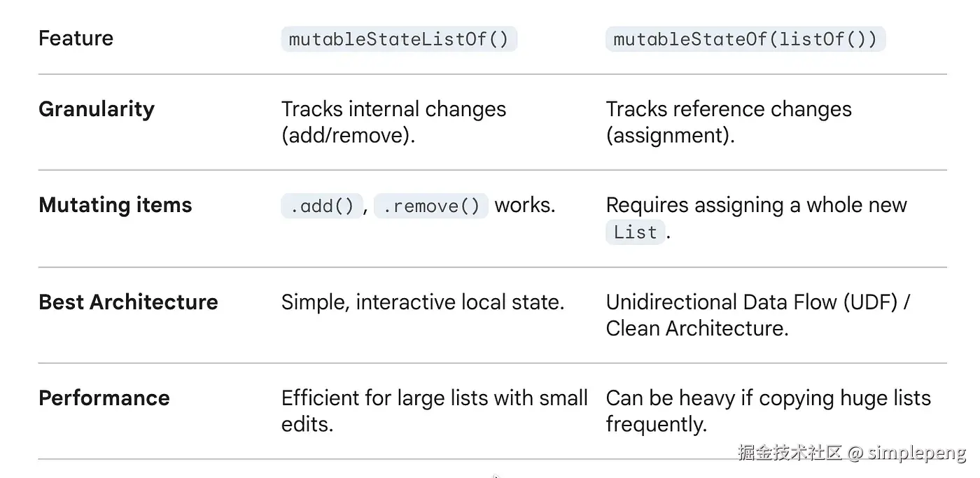Select the List code chip
980x478 pixels.
(635, 232)
